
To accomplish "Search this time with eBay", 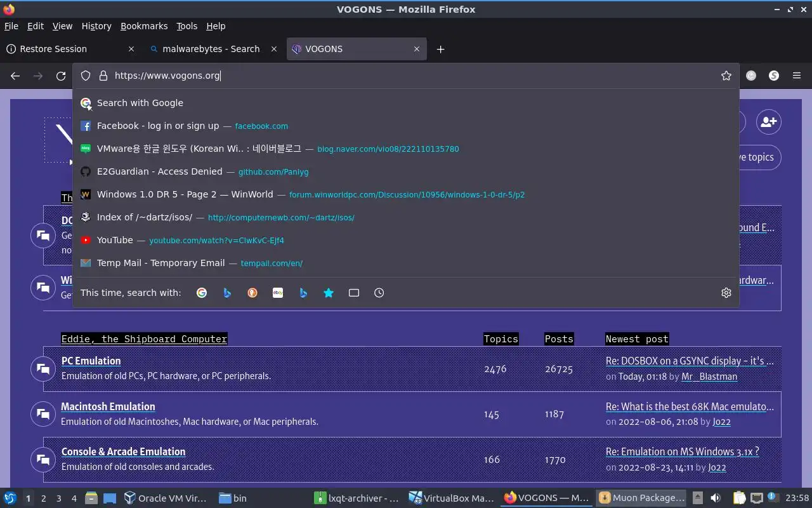I will [x=278, y=293].
